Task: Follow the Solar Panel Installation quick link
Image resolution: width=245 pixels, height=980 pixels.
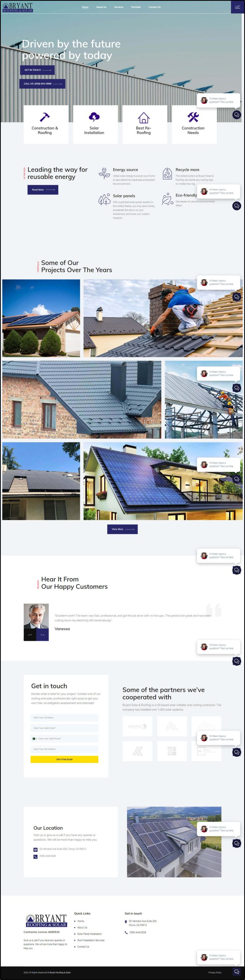Action: click(x=90, y=934)
